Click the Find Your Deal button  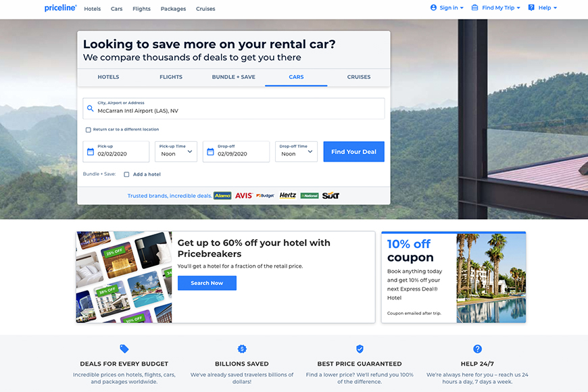pos(353,151)
